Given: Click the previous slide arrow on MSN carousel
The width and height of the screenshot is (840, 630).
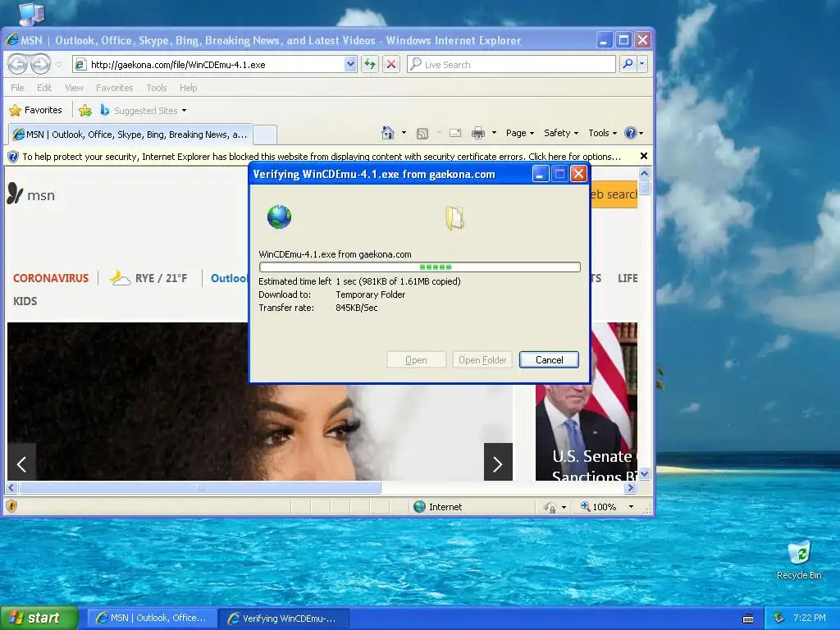Looking at the screenshot, I should coord(21,463).
